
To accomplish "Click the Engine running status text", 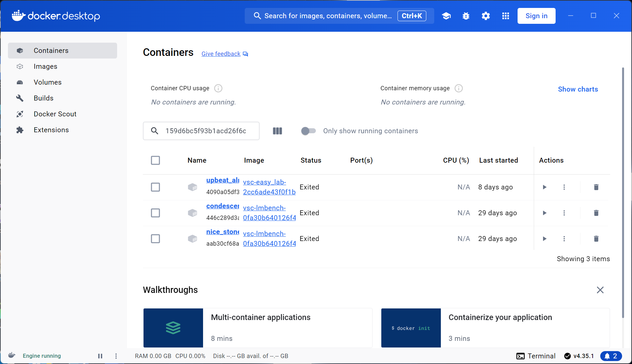I will (x=42, y=356).
